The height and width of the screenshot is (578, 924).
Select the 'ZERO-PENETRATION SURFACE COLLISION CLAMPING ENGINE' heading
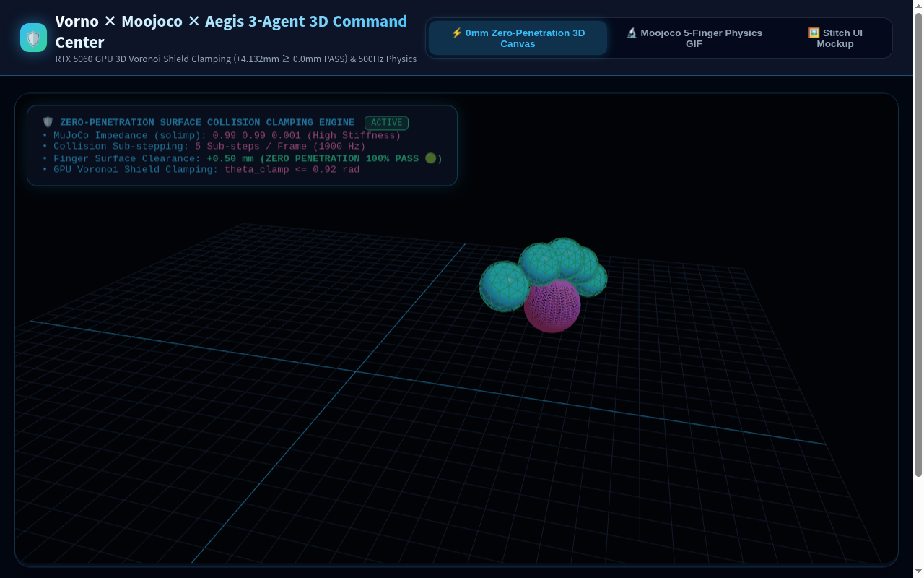coord(207,123)
